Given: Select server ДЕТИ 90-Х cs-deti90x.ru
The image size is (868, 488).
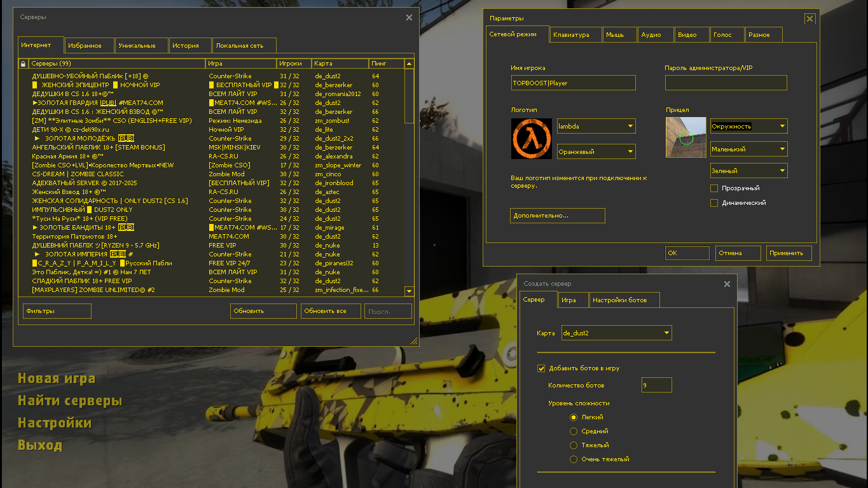Looking at the screenshot, I should (212, 130).
